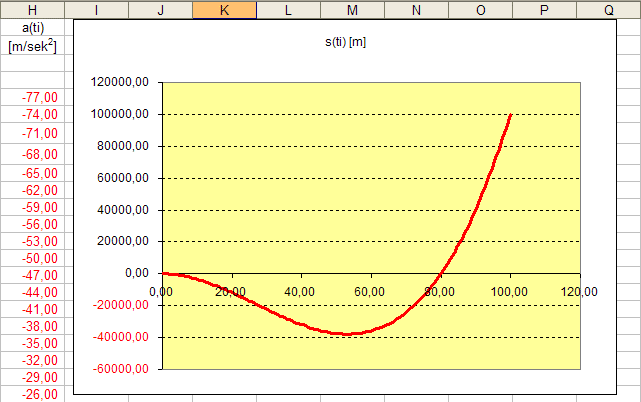Select column K header
This screenshot has height=402, width=641.
(224, 9)
